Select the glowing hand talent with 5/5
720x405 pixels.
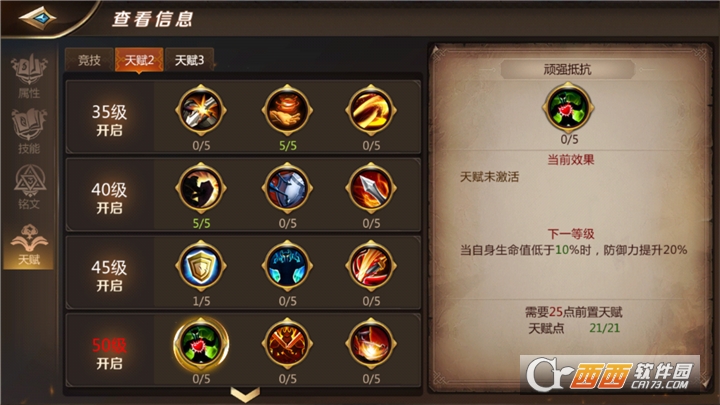287,110
